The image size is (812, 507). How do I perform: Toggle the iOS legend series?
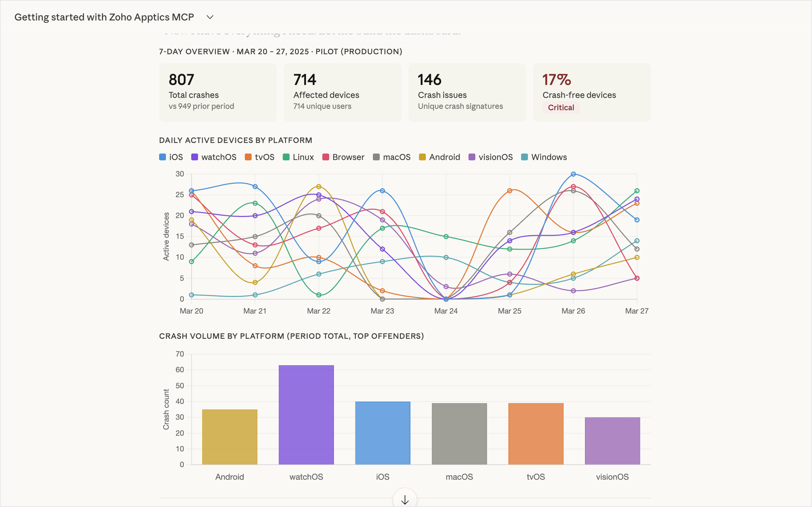click(171, 157)
